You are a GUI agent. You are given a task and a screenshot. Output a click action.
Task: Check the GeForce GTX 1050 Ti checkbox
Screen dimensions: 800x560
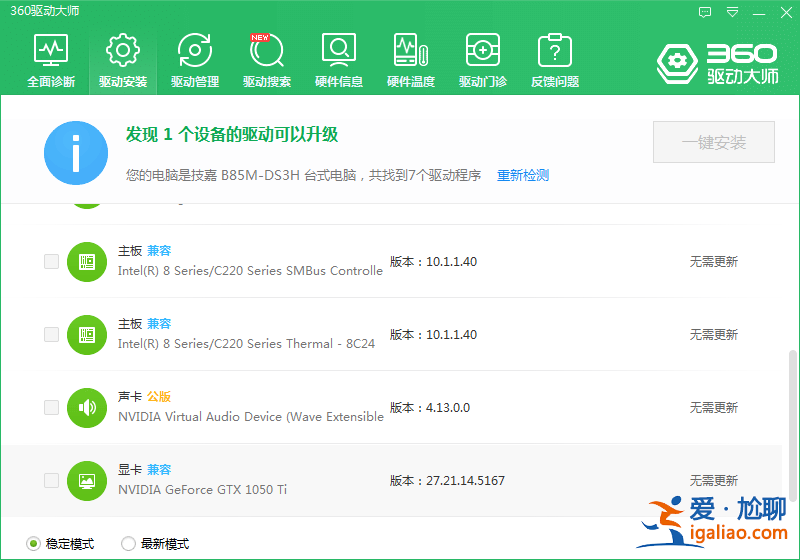point(52,480)
